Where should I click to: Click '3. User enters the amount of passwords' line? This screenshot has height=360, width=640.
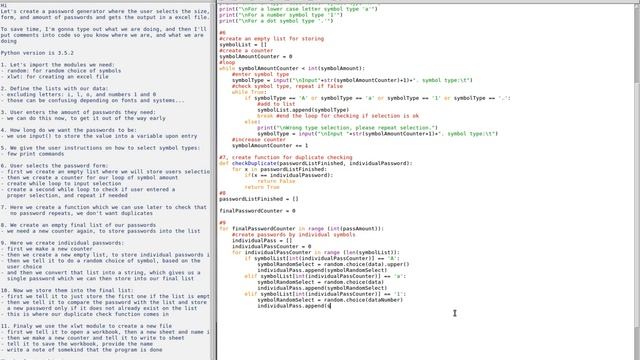[78, 112]
